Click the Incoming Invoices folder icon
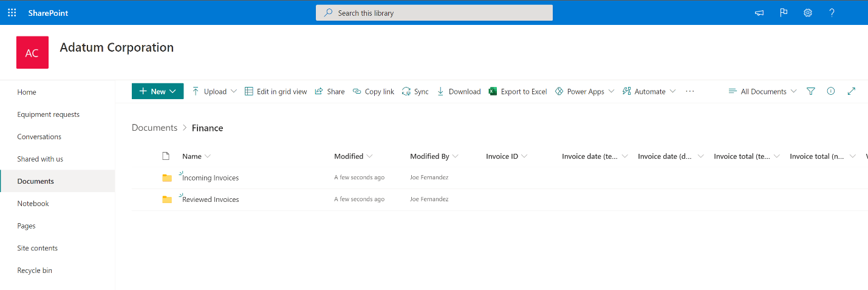 pos(167,178)
